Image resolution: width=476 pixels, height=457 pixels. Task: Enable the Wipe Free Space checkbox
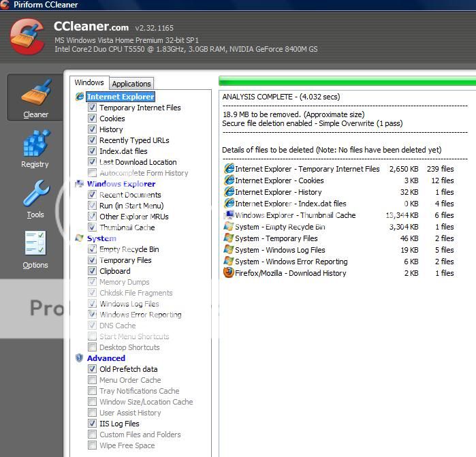click(92, 445)
